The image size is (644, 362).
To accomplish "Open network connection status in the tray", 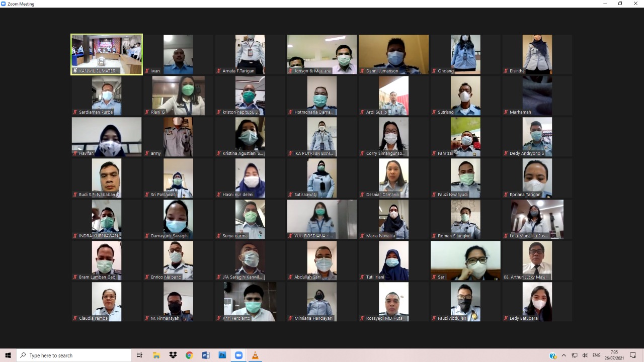I will point(575,355).
